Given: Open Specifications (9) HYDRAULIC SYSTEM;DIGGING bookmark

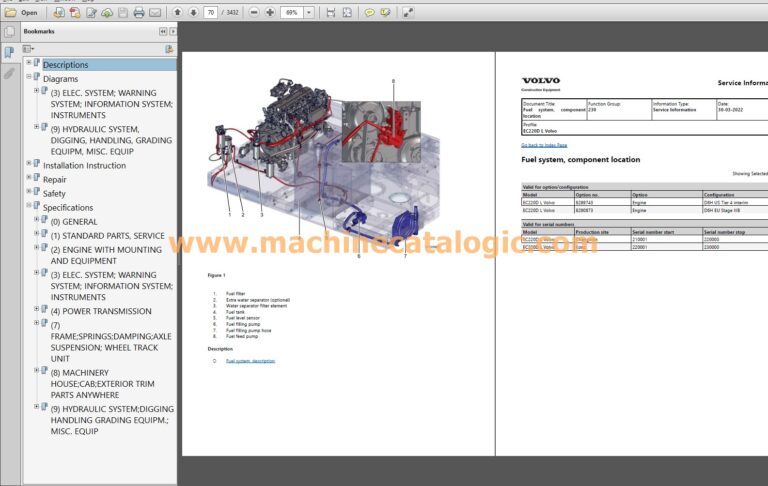Looking at the screenshot, I should pyautogui.click(x=112, y=420).
